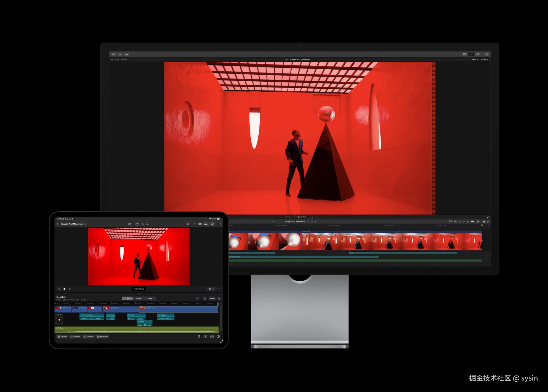
Task: Tap the Inspect button in the iPad bottom bar
Action: [x=62, y=336]
